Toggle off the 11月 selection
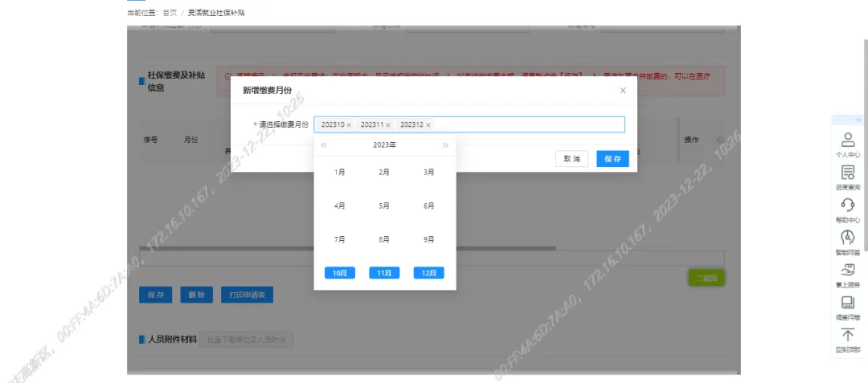Viewport: 868px width, 383px height. tap(384, 273)
